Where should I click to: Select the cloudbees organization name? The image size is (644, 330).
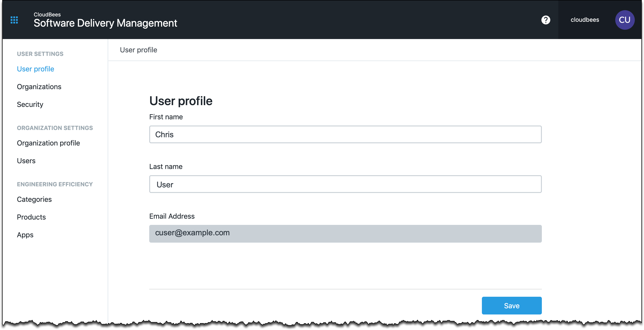click(585, 20)
